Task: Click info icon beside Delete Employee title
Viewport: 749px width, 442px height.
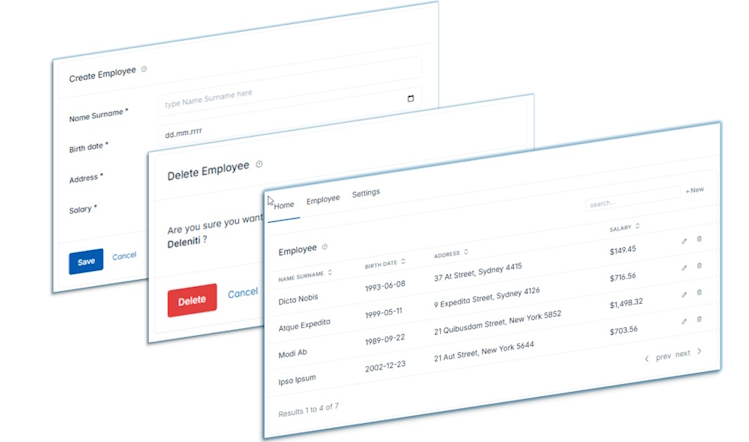Action: tap(259, 165)
